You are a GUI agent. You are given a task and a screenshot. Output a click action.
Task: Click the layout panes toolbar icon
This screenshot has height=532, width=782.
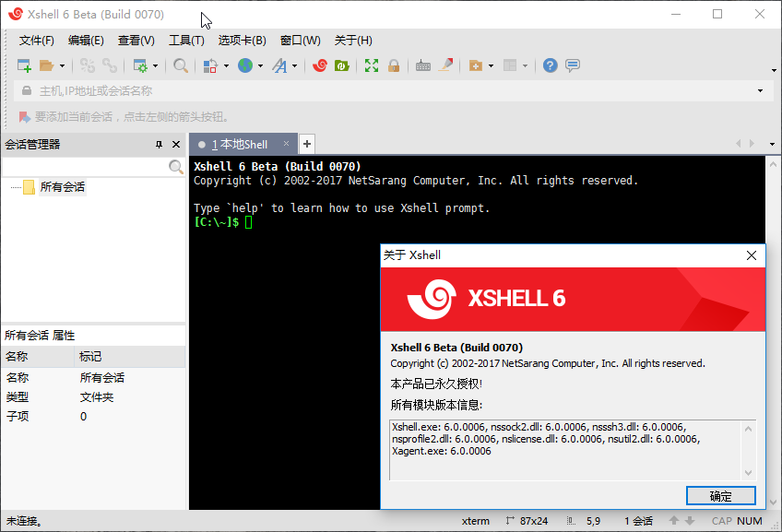pos(510,65)
